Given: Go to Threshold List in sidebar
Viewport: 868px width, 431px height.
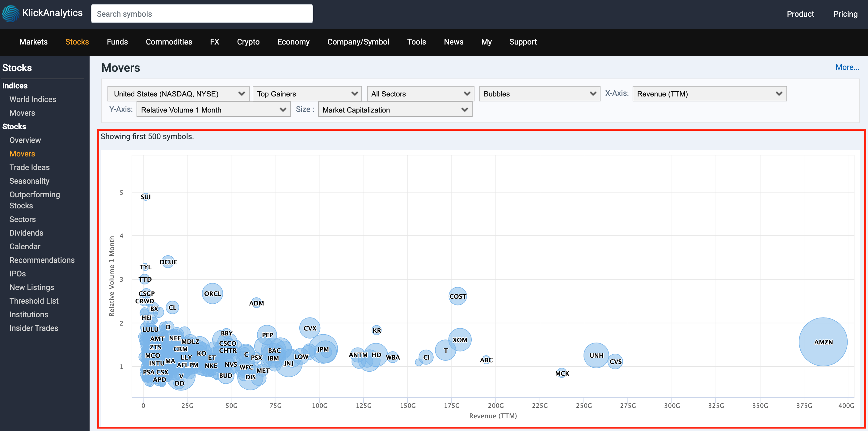Looking at the screenshot, I should (x=34, y=301).
